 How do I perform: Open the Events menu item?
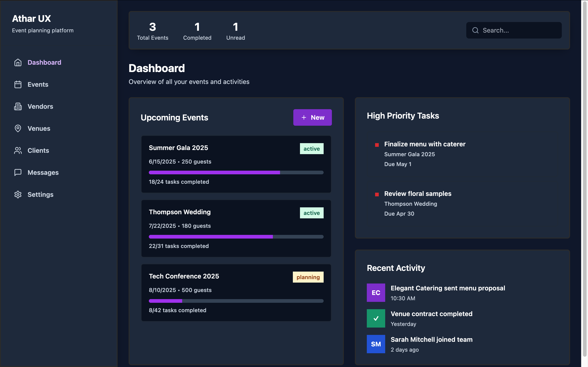(38, 84)
